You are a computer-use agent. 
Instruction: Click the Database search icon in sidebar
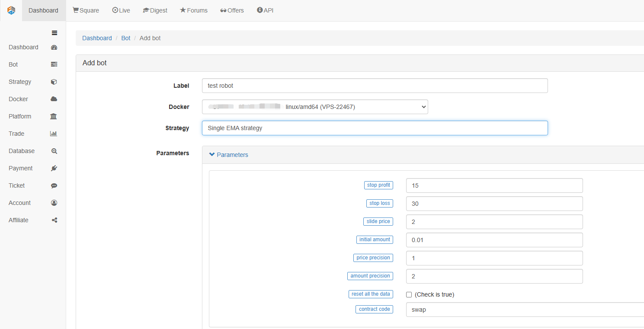(x=54, y=151)
